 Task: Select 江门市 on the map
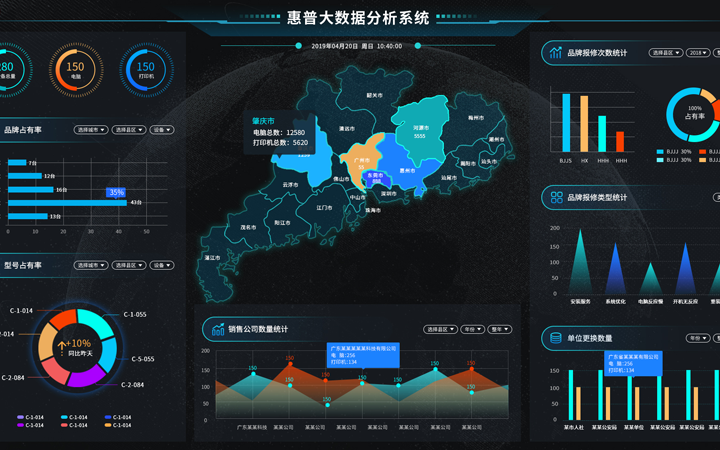[x=324, y=208]
